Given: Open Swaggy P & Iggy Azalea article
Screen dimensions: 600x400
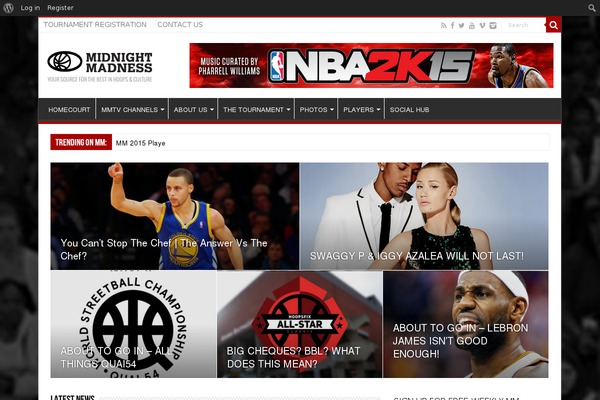Looking at the screenshot, I should (424, 216).
